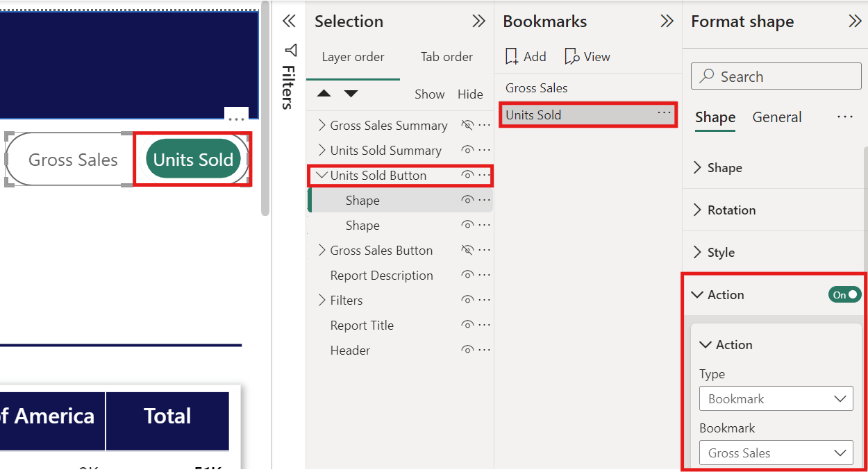Hide the Report Title layer

tap(467, 326)
